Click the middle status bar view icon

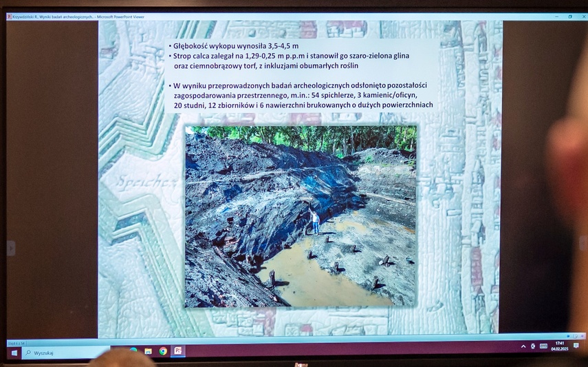575,336
